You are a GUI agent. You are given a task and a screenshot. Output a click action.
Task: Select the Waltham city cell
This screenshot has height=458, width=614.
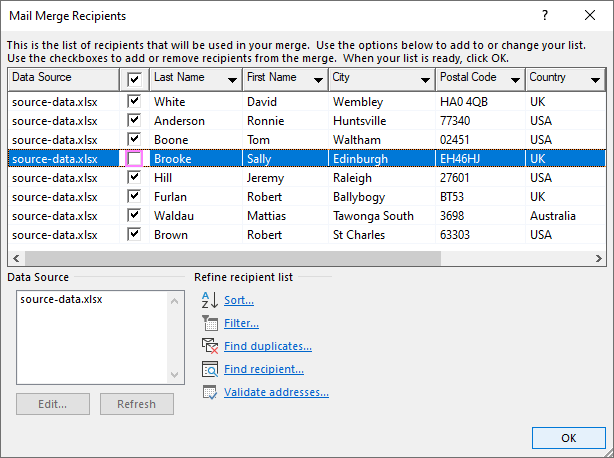coord(382,140)
